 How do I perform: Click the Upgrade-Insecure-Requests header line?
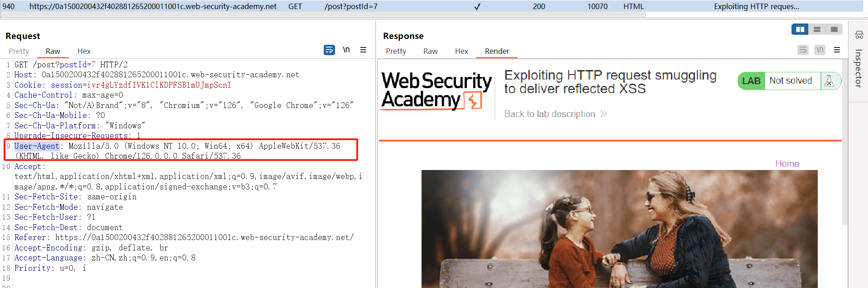click(77, 136)
